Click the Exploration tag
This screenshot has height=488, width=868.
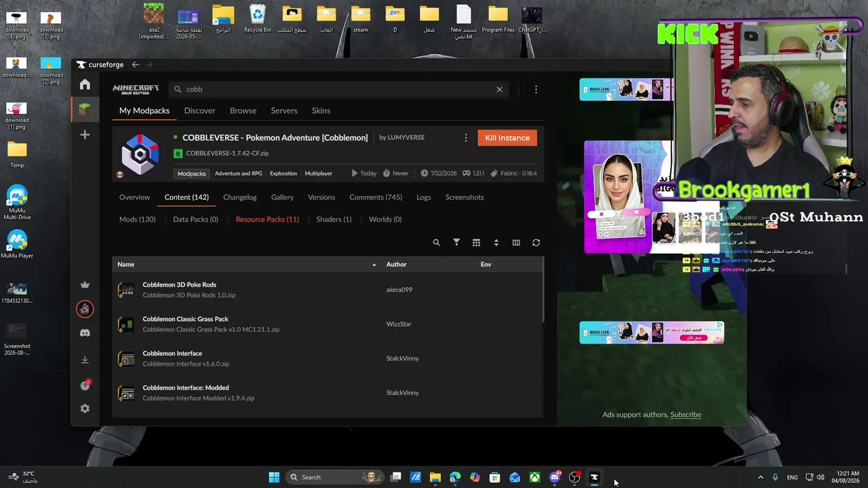[x=283, y=174]
